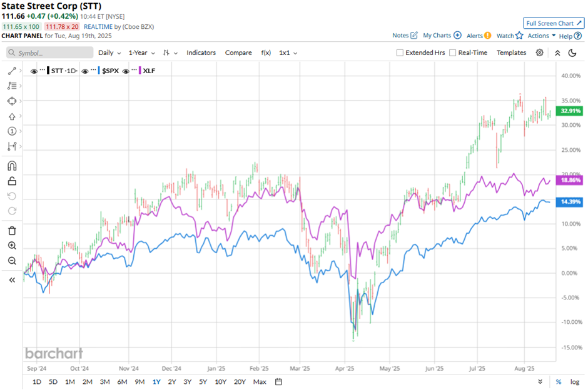Open the Daily frequency dropdown
588x392 pixels.
pos(109,53)
